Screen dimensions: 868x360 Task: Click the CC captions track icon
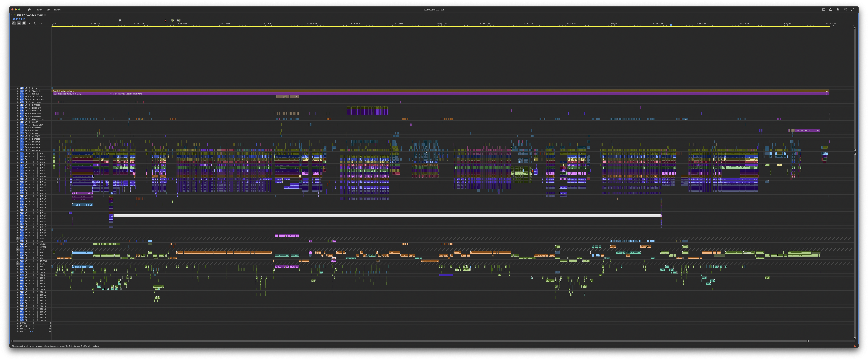pyautogui.click(x=40, y=24)
